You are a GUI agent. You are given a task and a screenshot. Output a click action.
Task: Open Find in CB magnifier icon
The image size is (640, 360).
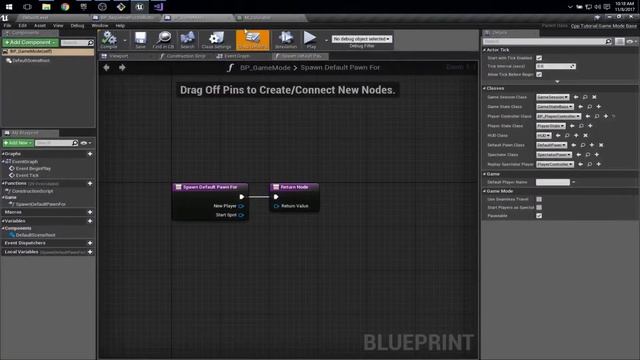click(x=163, y=40)
